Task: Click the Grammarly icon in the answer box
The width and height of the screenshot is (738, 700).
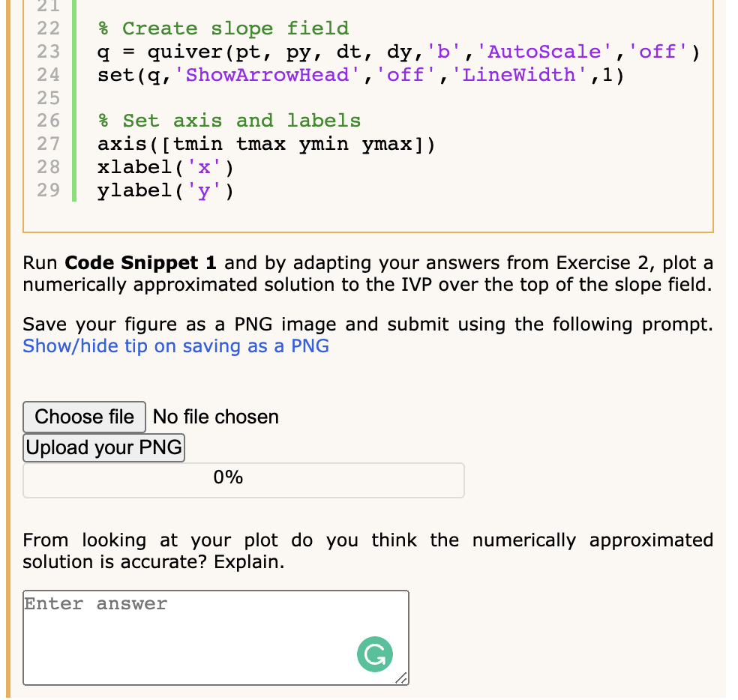Action: (x=374, y=654)
